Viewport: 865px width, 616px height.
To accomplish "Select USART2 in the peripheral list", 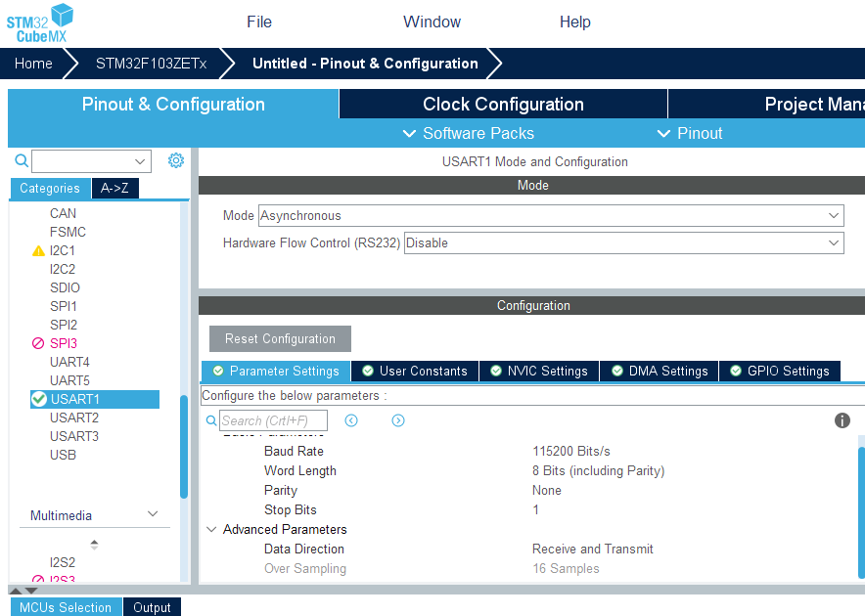I will point(74,418).
